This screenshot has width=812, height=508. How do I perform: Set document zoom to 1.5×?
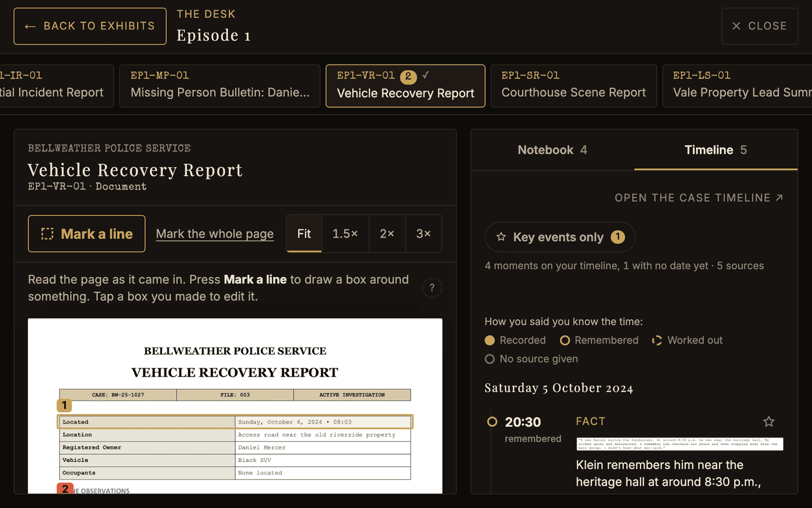(345, 234)
